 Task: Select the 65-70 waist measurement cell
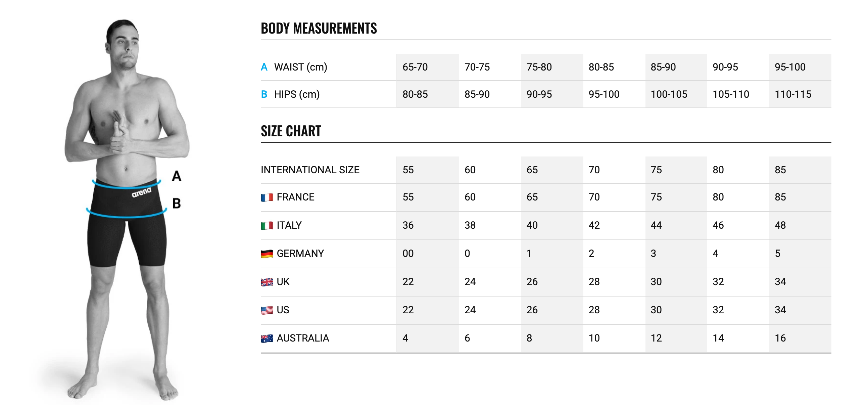[x=415, y=67]
